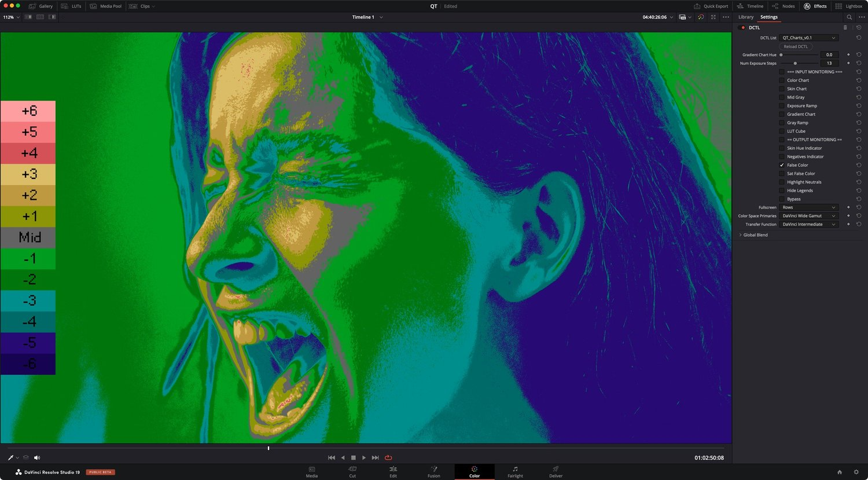Delete the DCTL effect with trash icon
The width and height of the screenshot is (868, 480).
pyautogui.click(x=845, y=27)
